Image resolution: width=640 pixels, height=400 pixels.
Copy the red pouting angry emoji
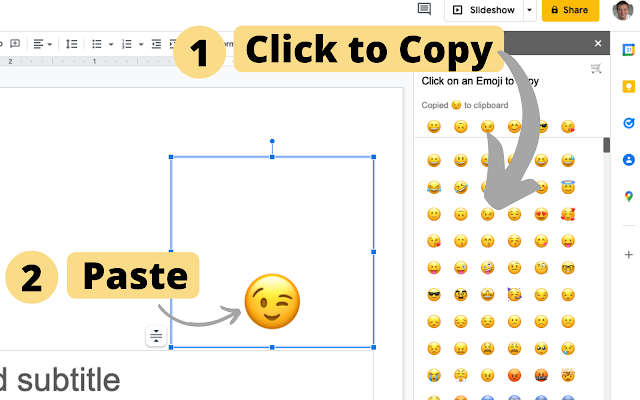click(514, 375)
